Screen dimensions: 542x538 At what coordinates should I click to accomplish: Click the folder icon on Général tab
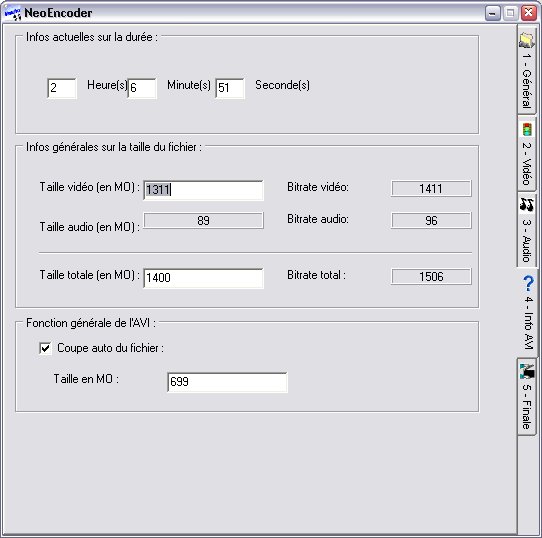[526, 40]
